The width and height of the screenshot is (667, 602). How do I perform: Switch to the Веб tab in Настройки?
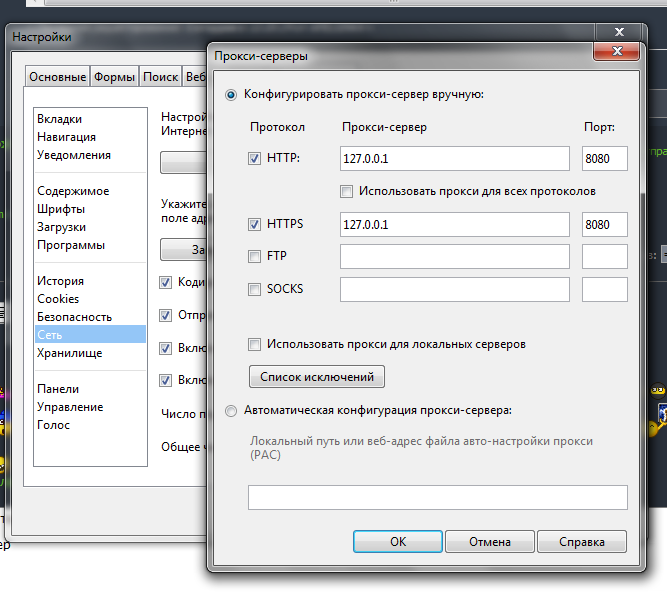[x=195, y=77]
